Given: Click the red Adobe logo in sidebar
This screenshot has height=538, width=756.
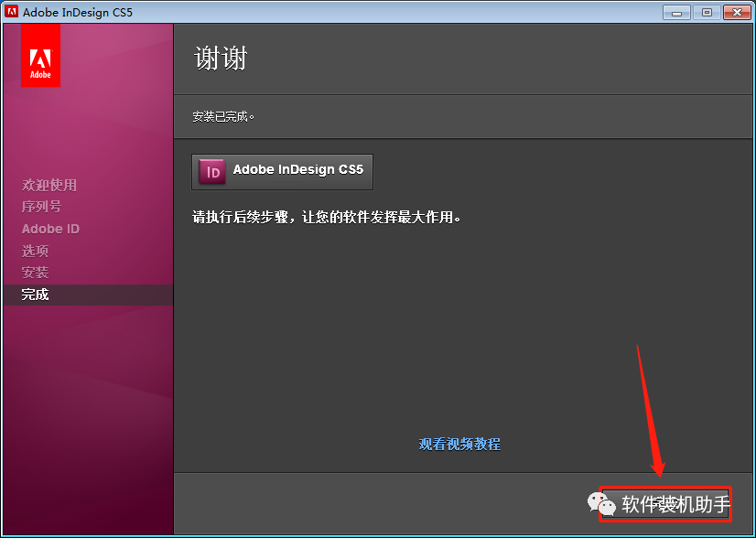Looking at the screenshot, I should (40, 56).
